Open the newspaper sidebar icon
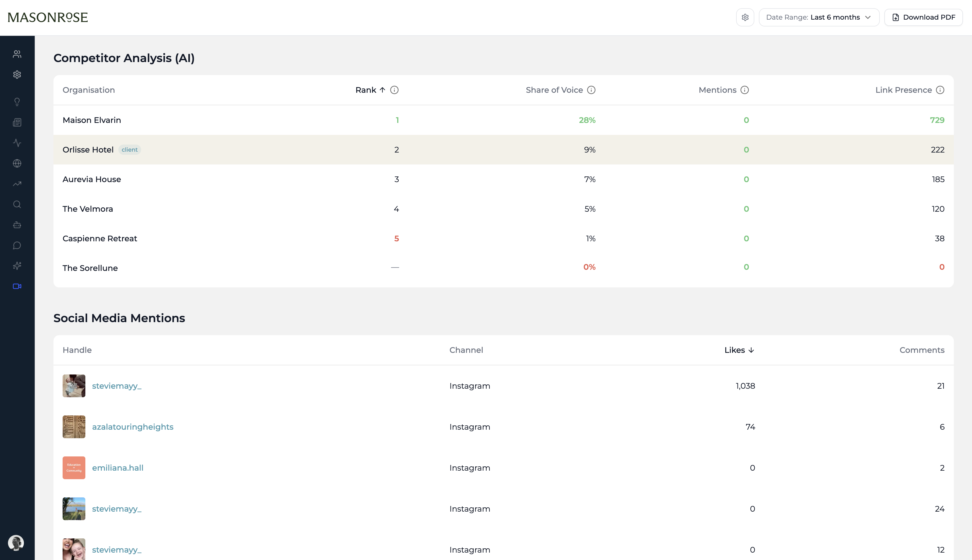The width and height of the screenshot is (972, 560). (x=17, y=122)
